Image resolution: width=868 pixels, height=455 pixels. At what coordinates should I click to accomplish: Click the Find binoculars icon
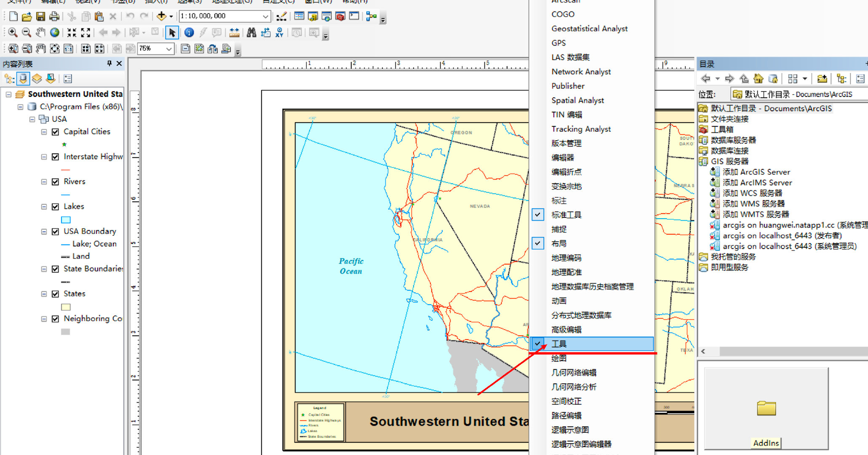251,32
